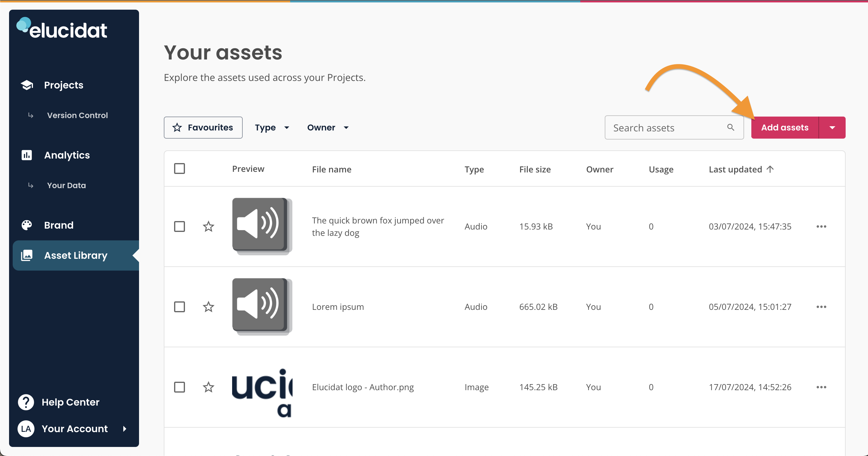
Task: Select the Lorem ipsum row checkbox
Action: click(x=180, y=307)
